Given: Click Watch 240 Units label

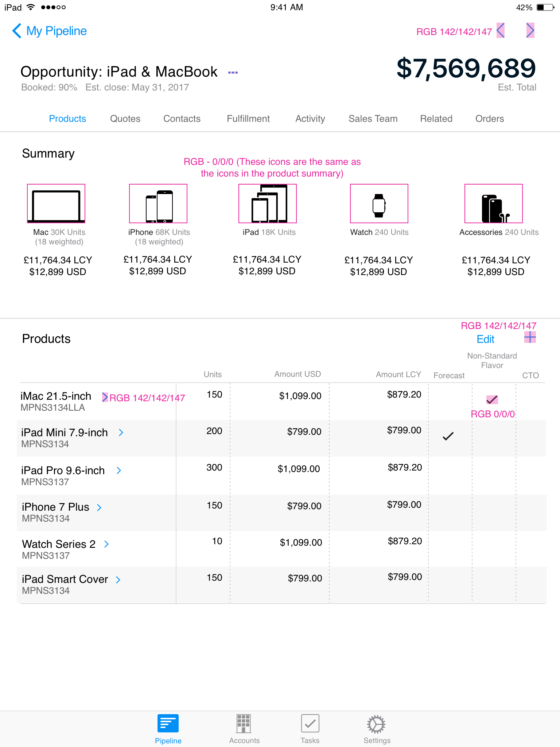Looking at the screenshot, I should point(380,232).
